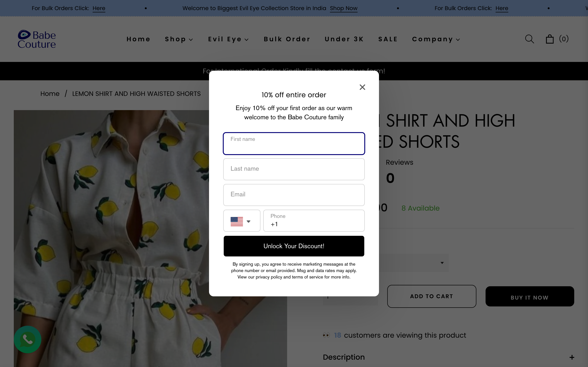Click the First name input field
This screenshot has width=588, height=367.
(x=294, y=143)
